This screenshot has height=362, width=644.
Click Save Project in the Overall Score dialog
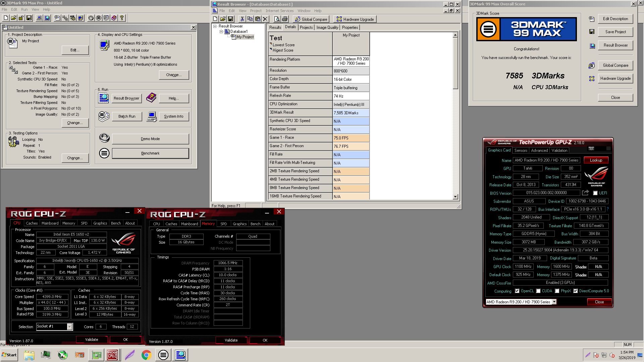point(615,32)
